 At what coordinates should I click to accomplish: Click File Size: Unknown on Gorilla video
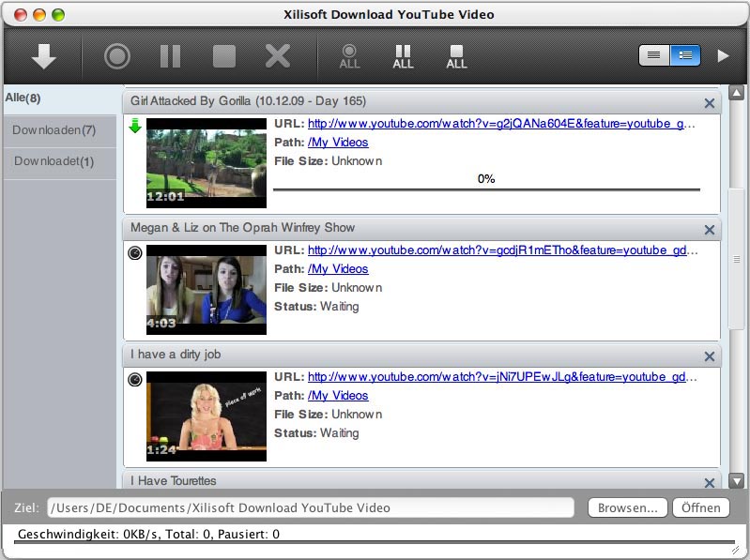point(329,161)
